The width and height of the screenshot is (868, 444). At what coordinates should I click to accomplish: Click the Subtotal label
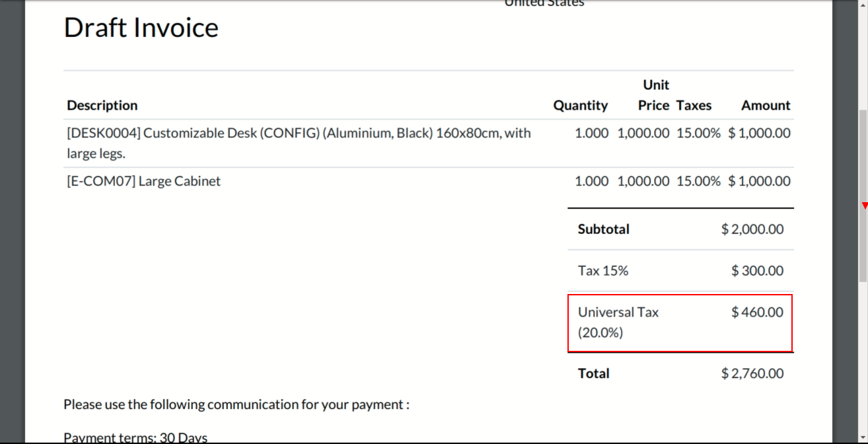click(x=603, y=229)
